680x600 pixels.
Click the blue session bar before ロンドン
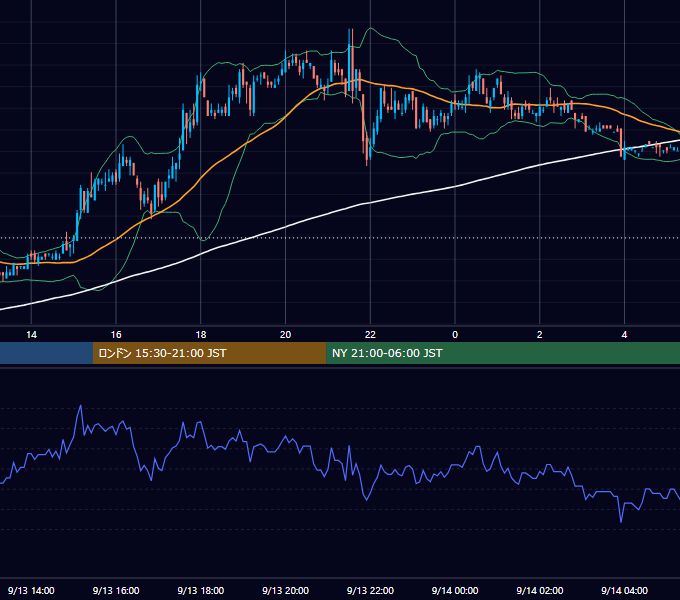pos(46,353)
